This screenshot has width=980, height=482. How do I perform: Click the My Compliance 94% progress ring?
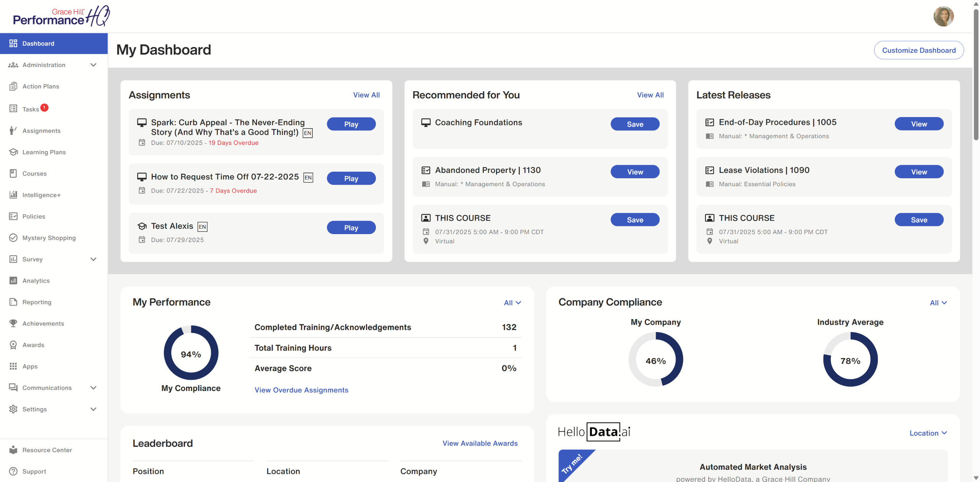pyautogui.click(x=191, y=353)
